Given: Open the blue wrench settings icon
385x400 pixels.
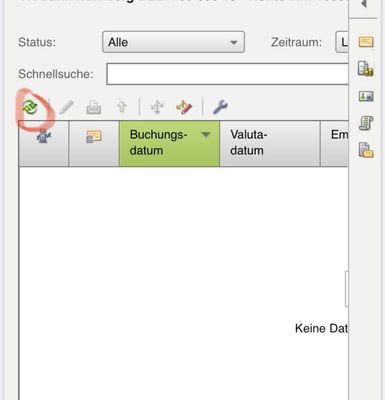Looking at the screenshot, I should (x=220, y=107).
